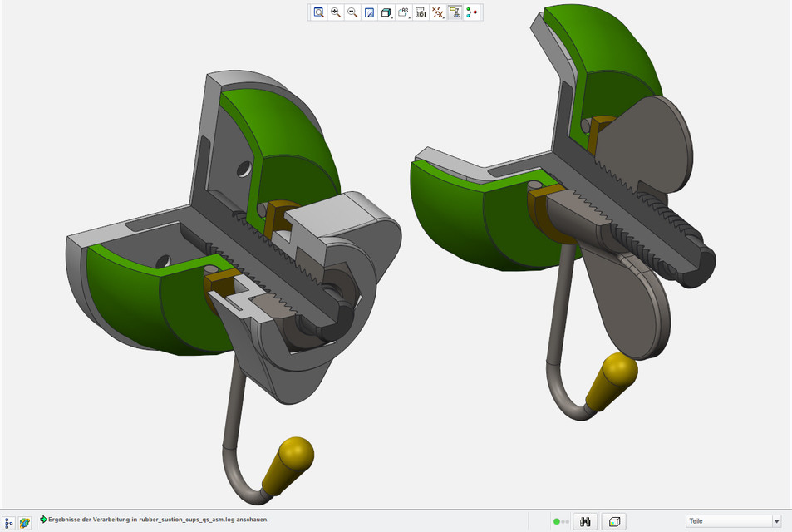The width and height of the screenshot is (792, 532).
Task: Open the Find tool with binoculars icon
Action: point(585,521)
